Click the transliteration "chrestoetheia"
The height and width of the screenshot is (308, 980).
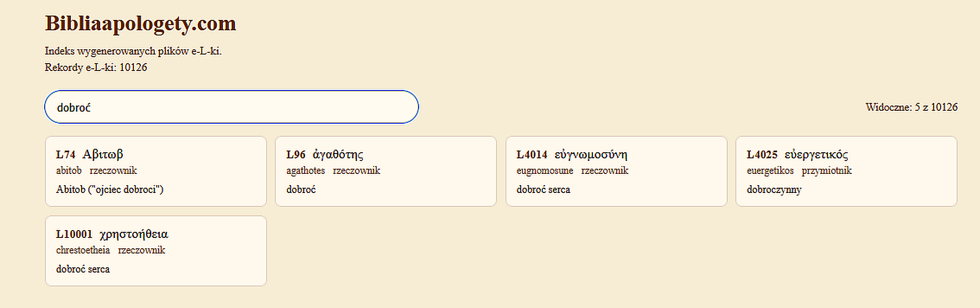click(83, 250)
